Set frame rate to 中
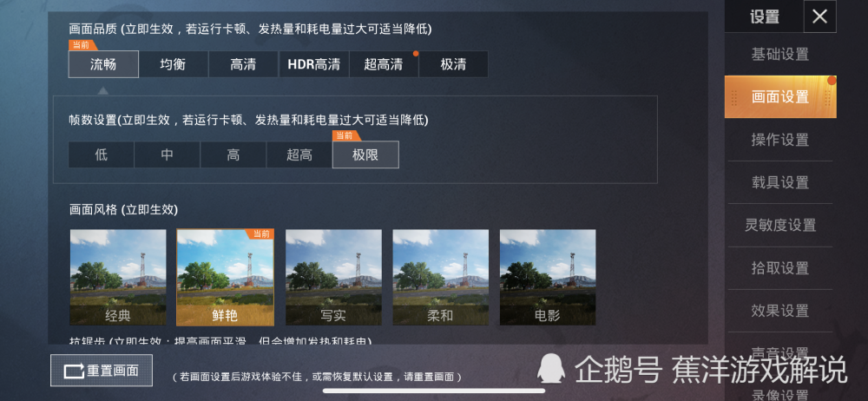Screen dimensions: 868x401 [x=168, y=154]
